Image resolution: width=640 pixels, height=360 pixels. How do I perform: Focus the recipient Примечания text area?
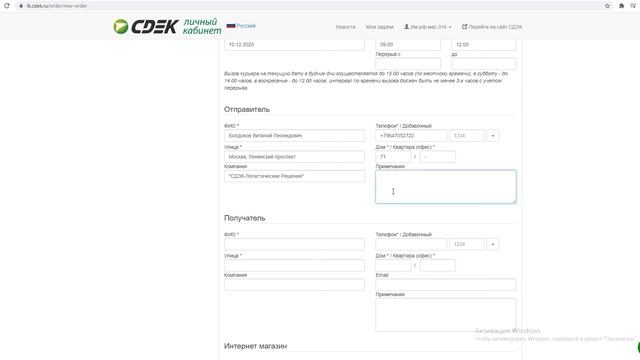[446, 315]
